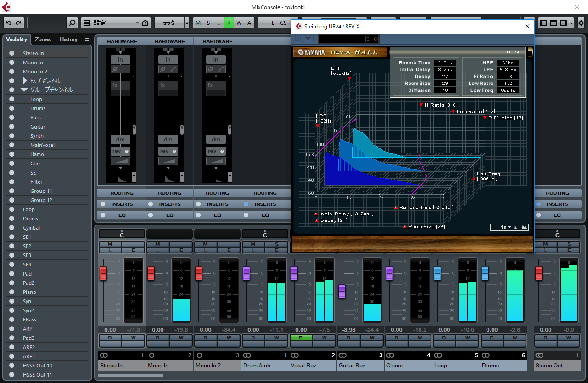The height and width of the screenshot is (383, 588).
Task: Open the 設定 configuration dropdown
Action: coord(116,23)
